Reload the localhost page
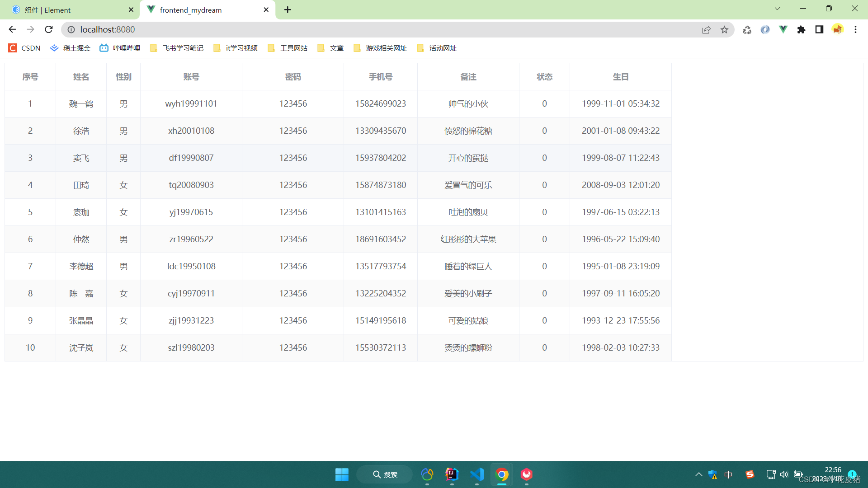Screen dimensions: 868x488 pos(49,29)
